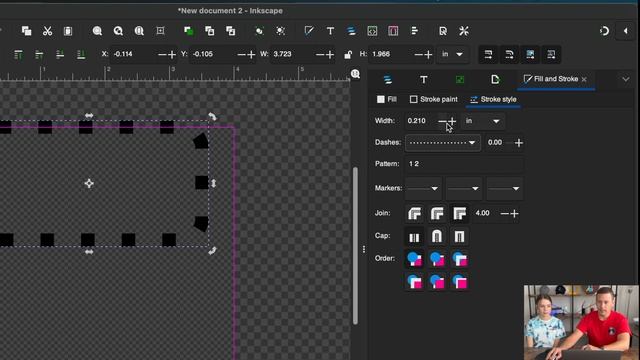Ungroup objects icon
Screen dimensions: 640x360
click(x=280, y=31)
